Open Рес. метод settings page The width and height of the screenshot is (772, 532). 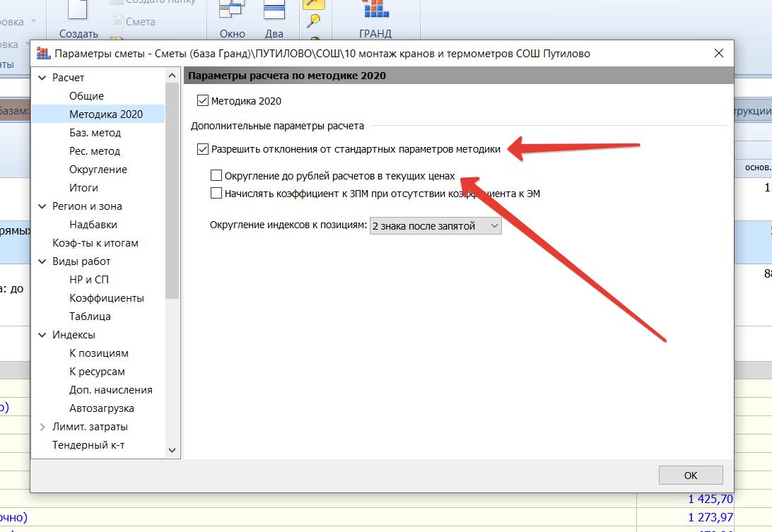pyautogui.click(x=95, y=151)
